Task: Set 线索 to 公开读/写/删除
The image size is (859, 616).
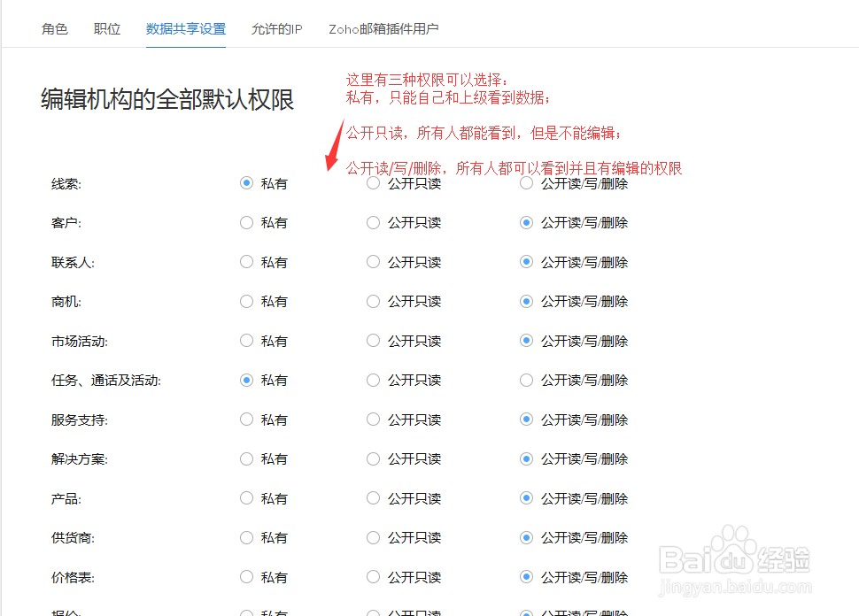Action: [527, 184]
